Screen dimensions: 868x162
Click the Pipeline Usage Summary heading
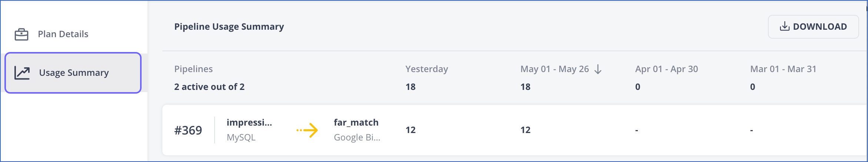click(229, 27)
